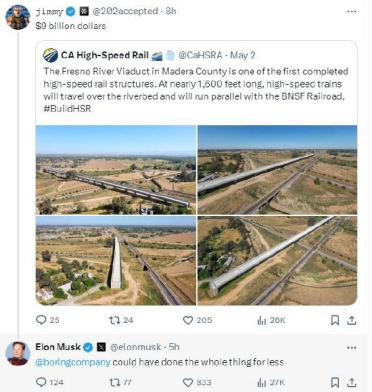The image size is (372, 392).
Task: Open top-left Fresno River Viaduct aerial photo
Action: point(116,170)
